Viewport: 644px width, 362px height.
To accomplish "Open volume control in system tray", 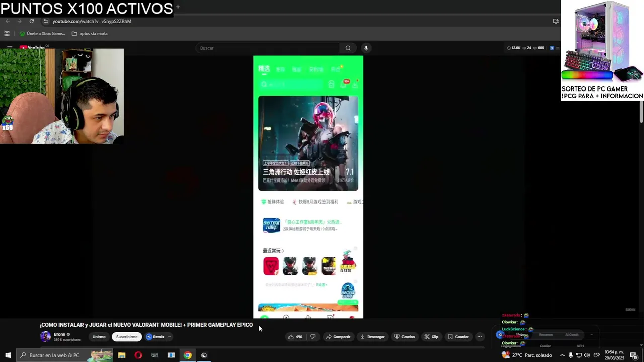I will click(587, 355).
